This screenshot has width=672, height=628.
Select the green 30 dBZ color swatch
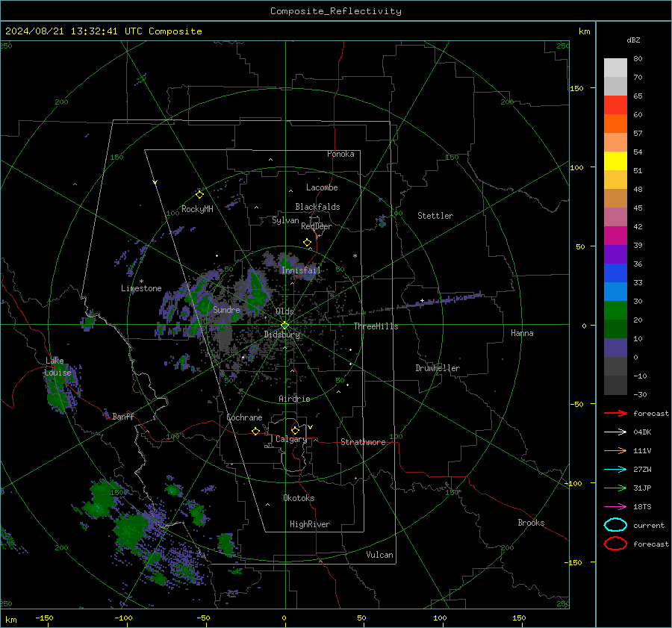[x=615, y=311]
